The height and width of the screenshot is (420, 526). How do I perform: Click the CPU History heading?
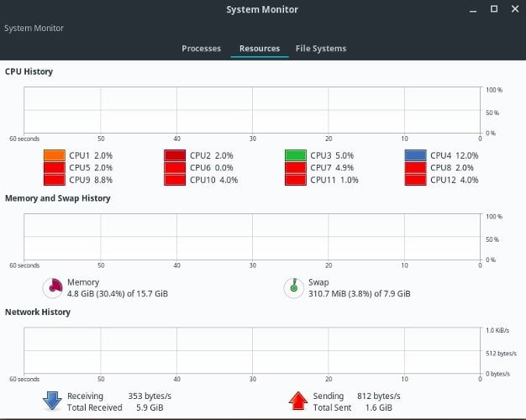[x=29, y=71]
